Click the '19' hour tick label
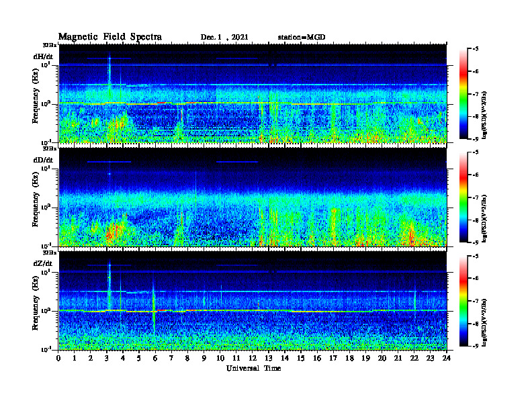This screenshot has width=532, height=411. pyautogui.click(x=365, y=359)
